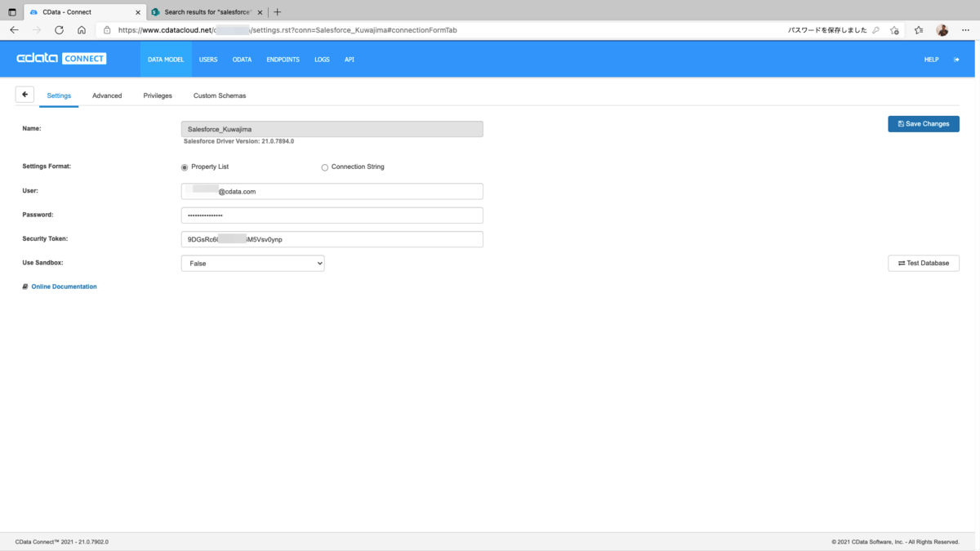980x551 pixels.
Task: Open the API menu
Action: coord(350,60)
